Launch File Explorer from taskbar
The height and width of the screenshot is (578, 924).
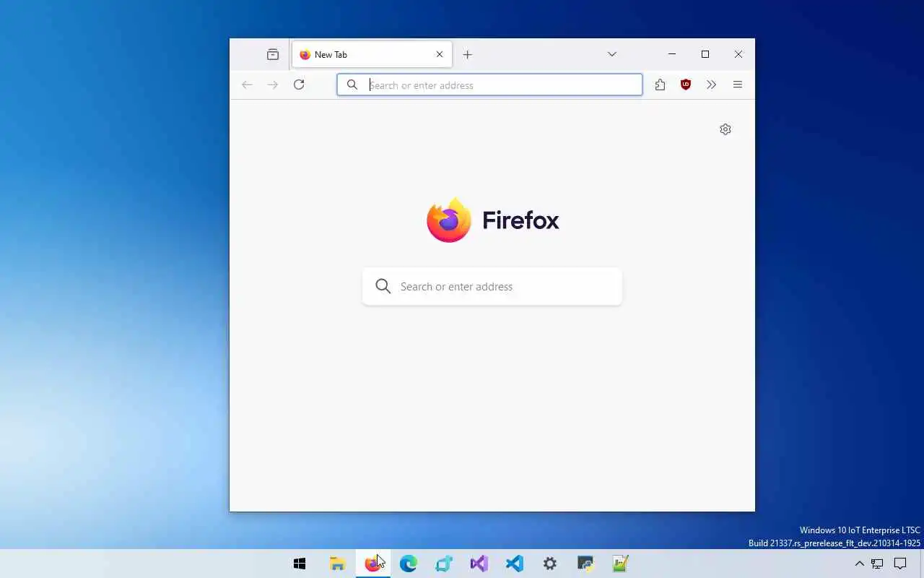coord(337,564)
